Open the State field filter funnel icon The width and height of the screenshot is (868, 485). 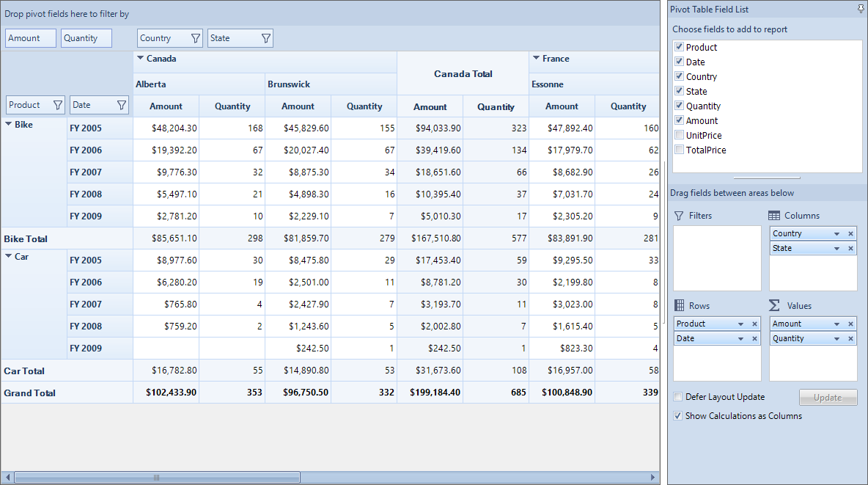pos(265,38)
